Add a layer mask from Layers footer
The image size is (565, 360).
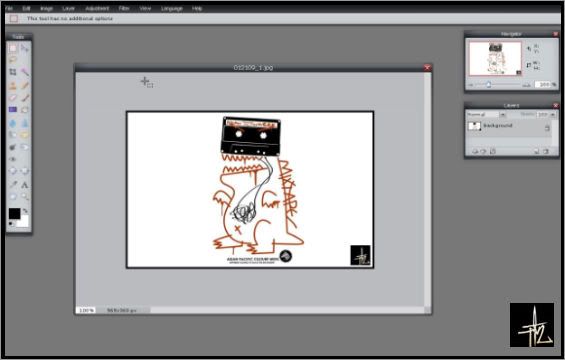point(484,152)
